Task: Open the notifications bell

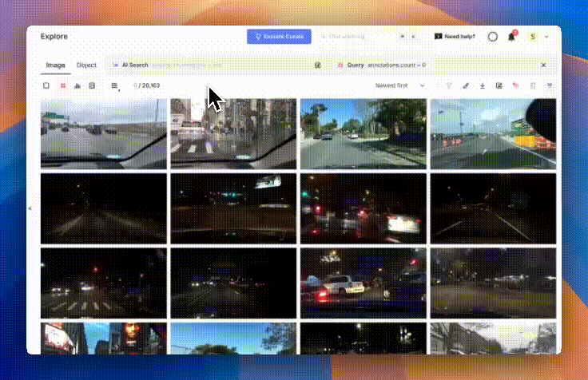Action: (511, 37)
